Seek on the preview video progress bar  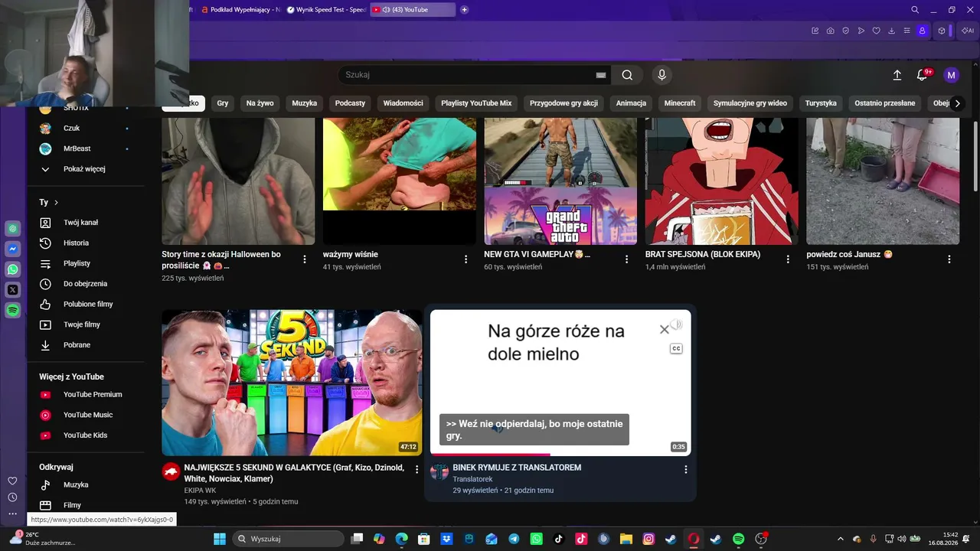click(x=560, y=455)
